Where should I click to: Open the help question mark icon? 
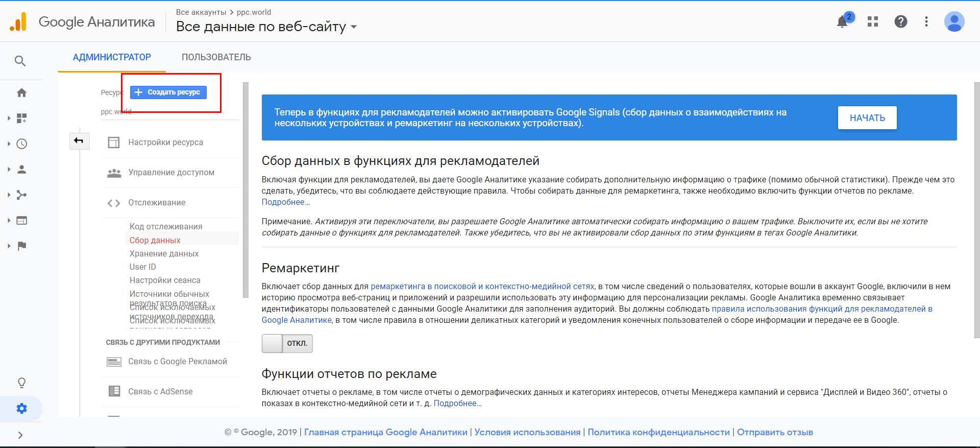point(901,21)
